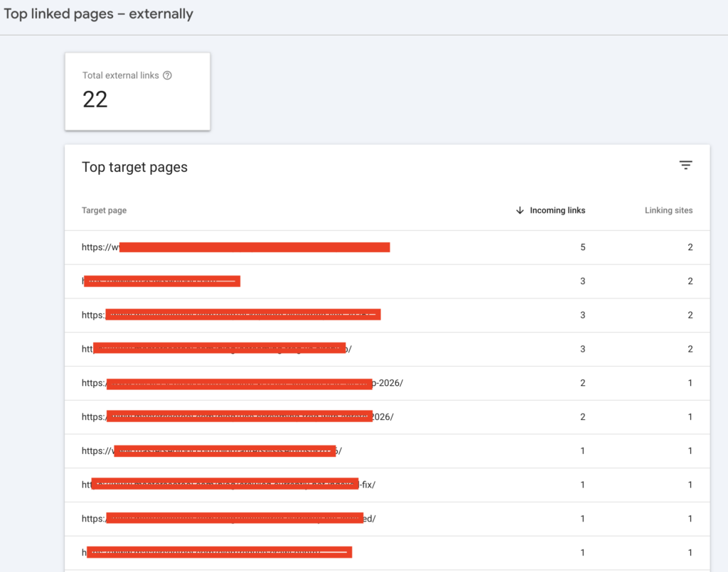Click the incoming links count 5 in first row
The height and width of the screenshot is (572, 728).
point(583,247)
